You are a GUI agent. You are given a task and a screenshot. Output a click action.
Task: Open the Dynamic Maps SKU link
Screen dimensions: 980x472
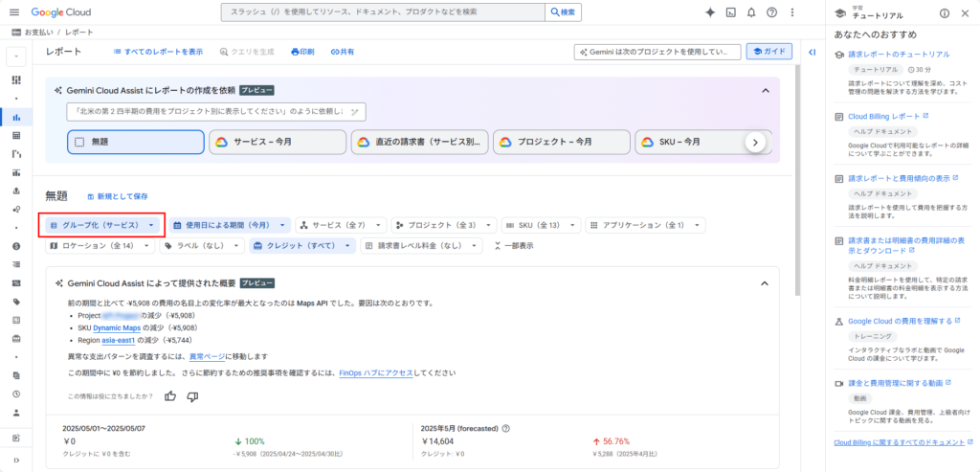(117, 327)
